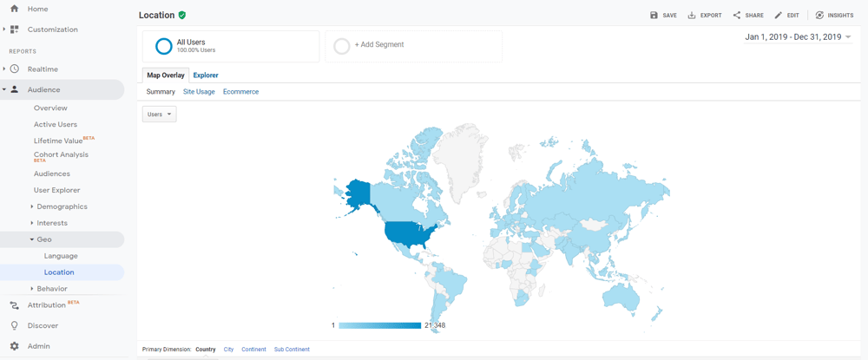Open Active Users report

56,124
